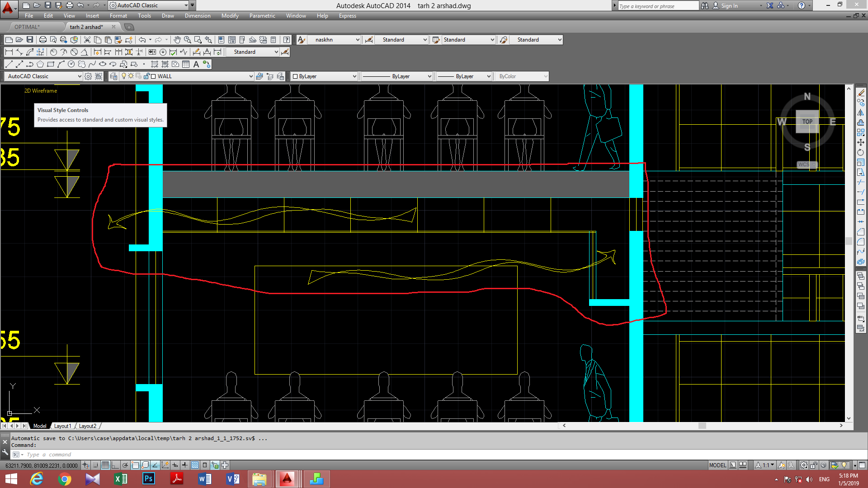This screenshot has width=868, height=488.
Task: Select the Ellipse draw tool
Action: tap(103, 64)
